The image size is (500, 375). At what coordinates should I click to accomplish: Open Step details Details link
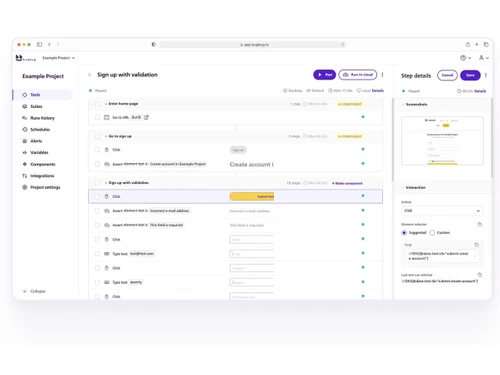pos(480,91)
